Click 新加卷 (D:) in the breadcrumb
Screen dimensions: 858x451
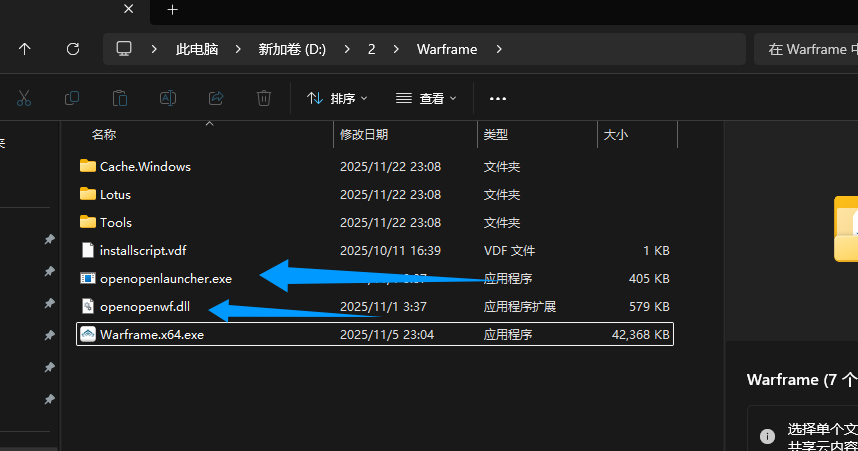(292, 49)
